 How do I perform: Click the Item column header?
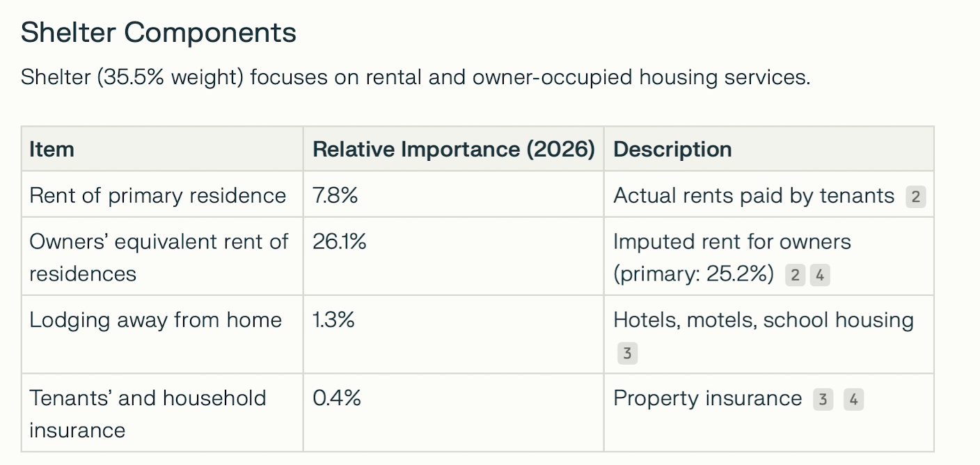[52, 150]
